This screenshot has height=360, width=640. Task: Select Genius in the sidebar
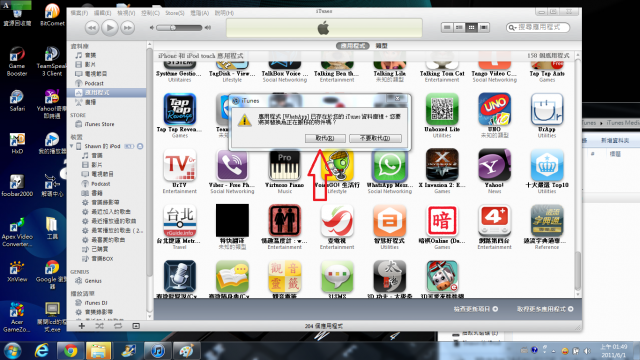tap(93, 281)
